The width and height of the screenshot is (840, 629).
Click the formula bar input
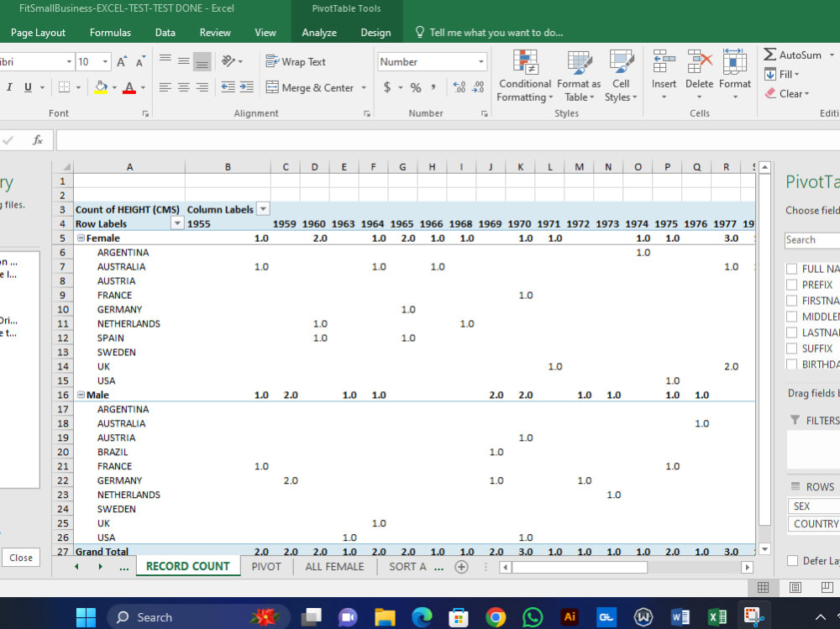pyautogui.click(x=448, y=140)
